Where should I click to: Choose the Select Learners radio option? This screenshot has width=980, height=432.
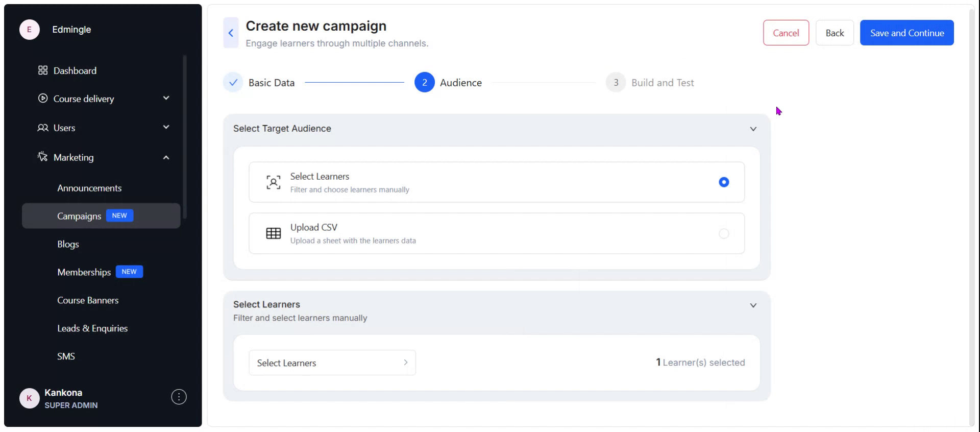tap(724, 182)
